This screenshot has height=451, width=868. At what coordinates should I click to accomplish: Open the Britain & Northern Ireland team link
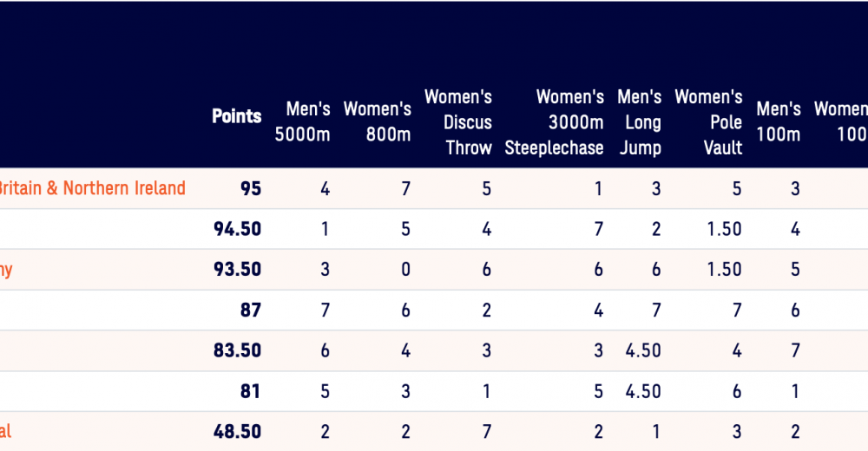91,188
